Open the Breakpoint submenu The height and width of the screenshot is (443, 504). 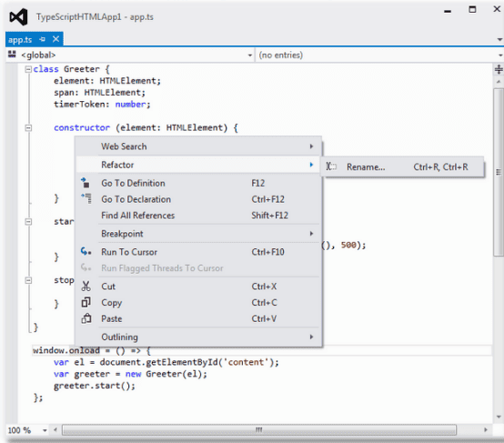[198, 234]
